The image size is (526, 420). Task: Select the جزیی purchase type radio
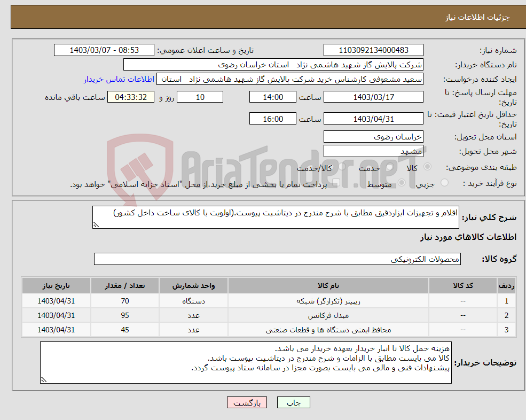tap(444, 183)
